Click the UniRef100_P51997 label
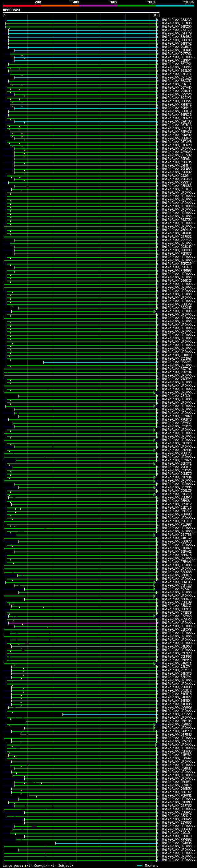 point(177,525)
